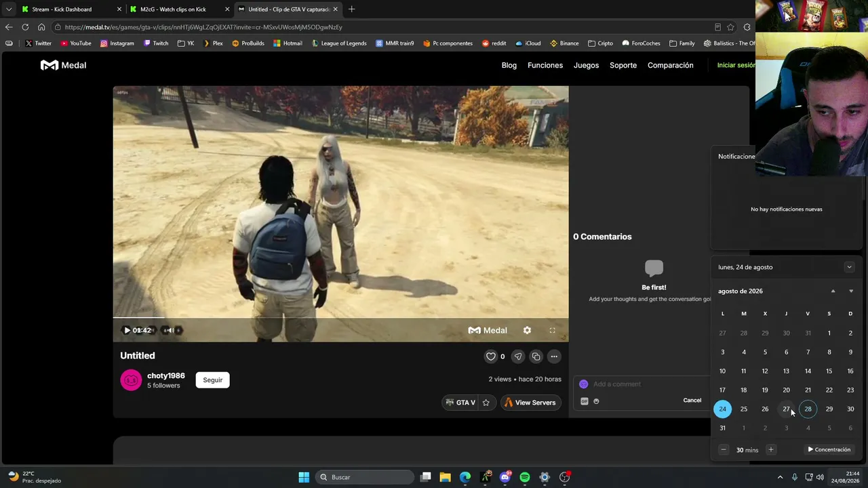Viewport: 868px width, 488px height.
Task: Go to previous month in calendar
Action: (x=833, y=291)
